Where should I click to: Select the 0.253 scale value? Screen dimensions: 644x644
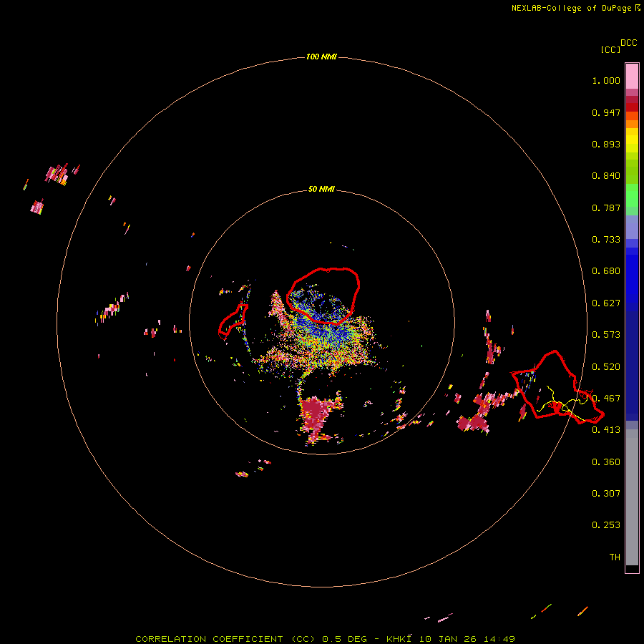point(606,525)
